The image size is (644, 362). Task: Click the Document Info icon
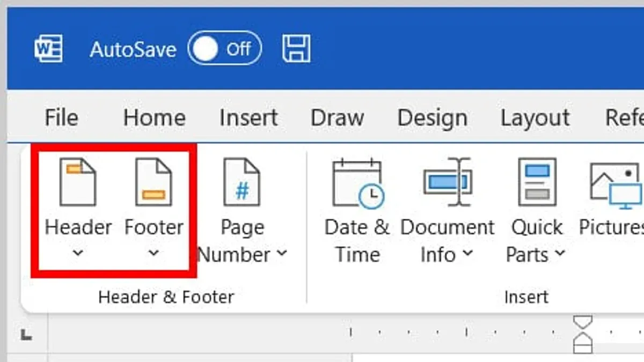click(447, 182)
